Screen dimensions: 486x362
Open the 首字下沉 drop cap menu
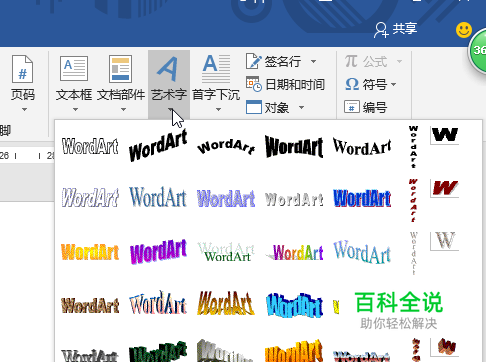pyautogui.click(x=216, y=83)
